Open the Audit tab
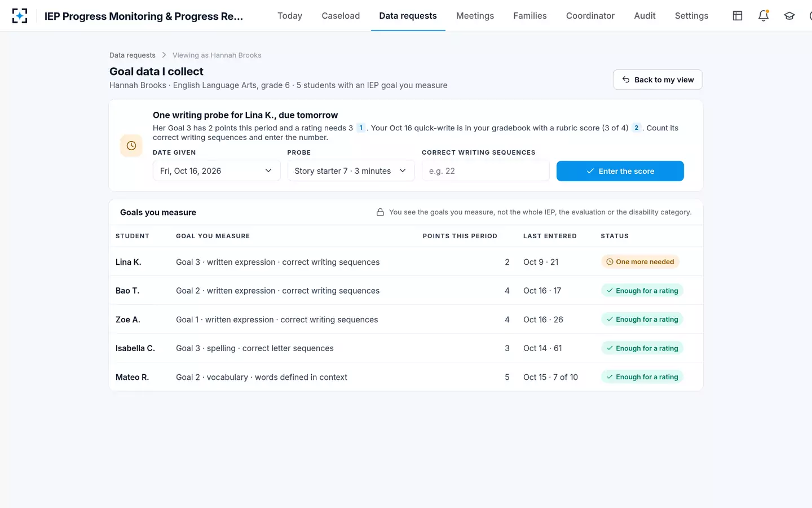The height and width of the screenshot is (508, 812). coord(645,16)
